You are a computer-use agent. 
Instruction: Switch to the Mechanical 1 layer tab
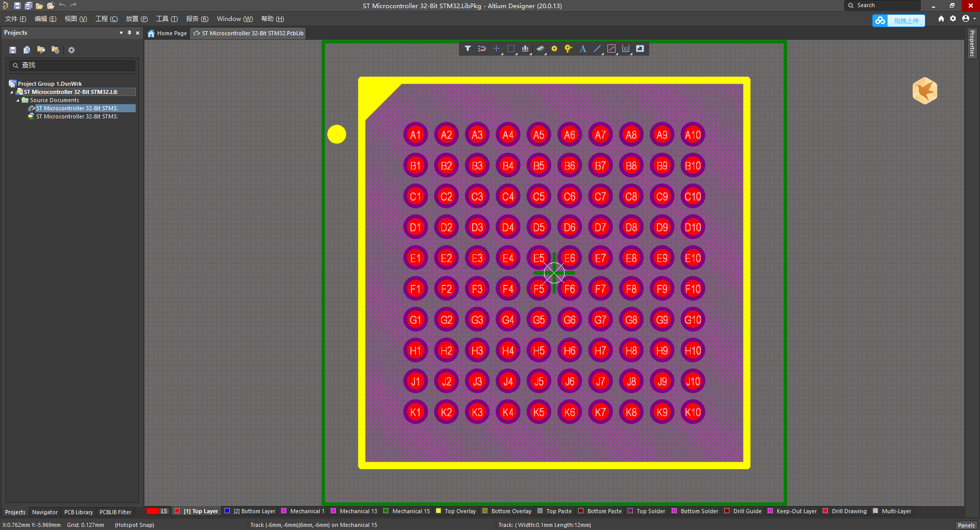pos(302,511)
